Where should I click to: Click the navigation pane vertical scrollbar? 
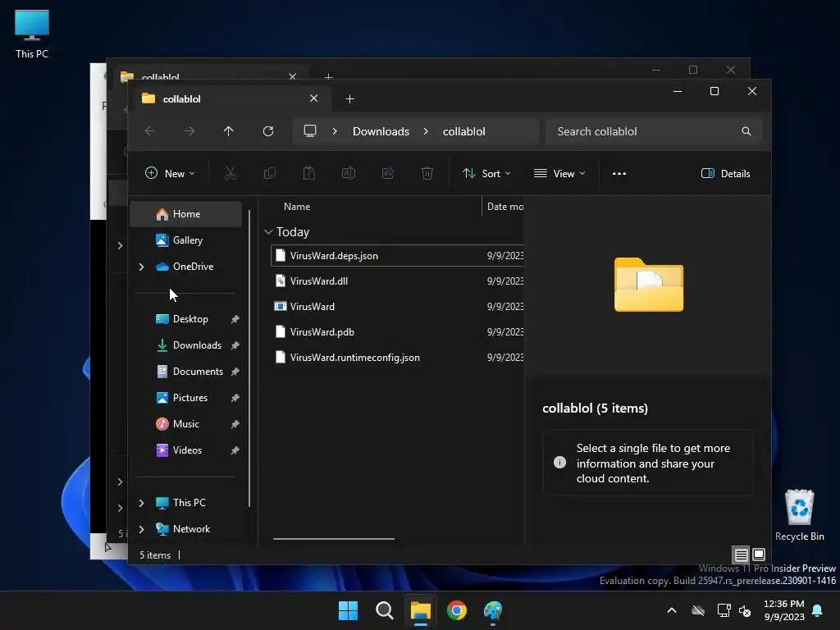point(249,358)
